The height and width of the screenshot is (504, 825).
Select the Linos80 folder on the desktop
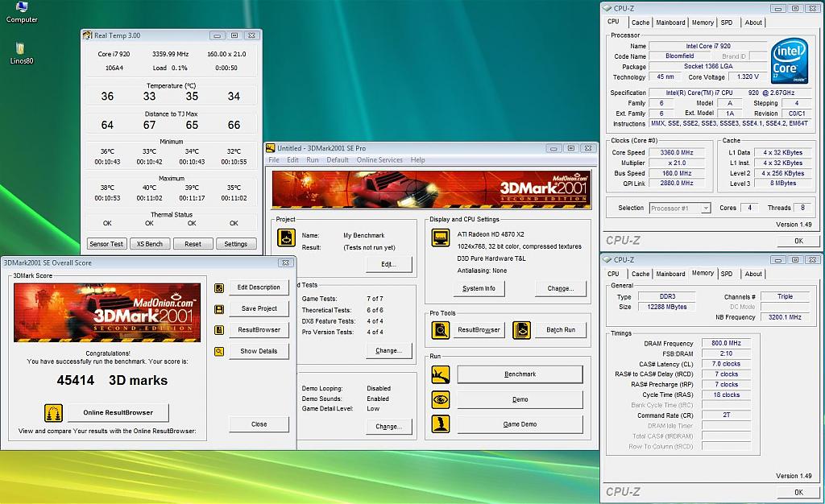tap(21, 53)
